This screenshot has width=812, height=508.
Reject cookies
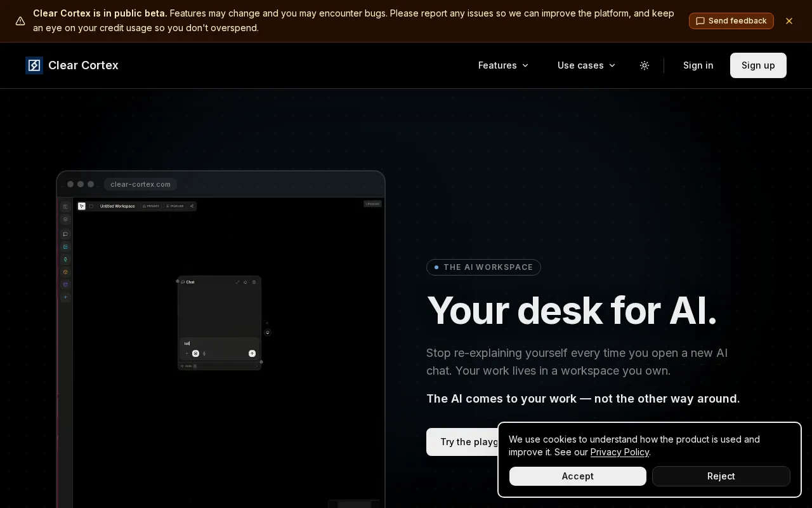pos(721,476)
